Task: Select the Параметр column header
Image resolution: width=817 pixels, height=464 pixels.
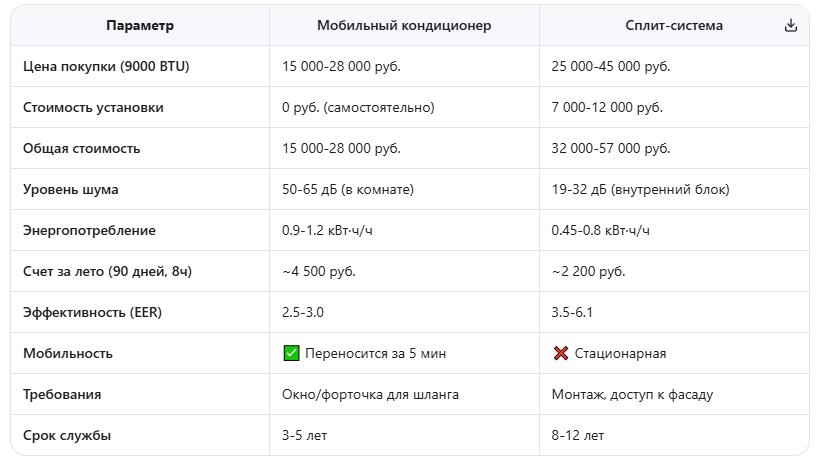Action: coord(140,25)
